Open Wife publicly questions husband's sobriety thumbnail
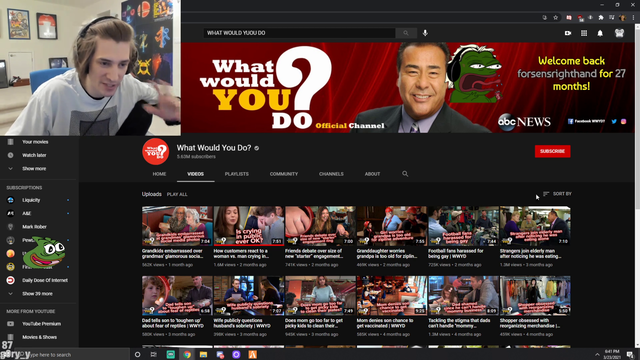 pos(249,296)
